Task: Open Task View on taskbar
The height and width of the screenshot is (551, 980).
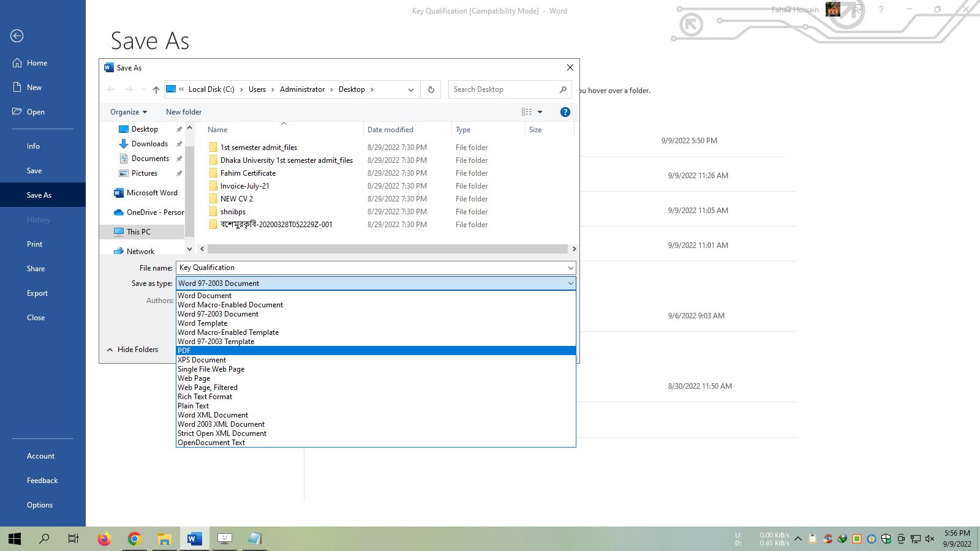Action: [73, 539]
